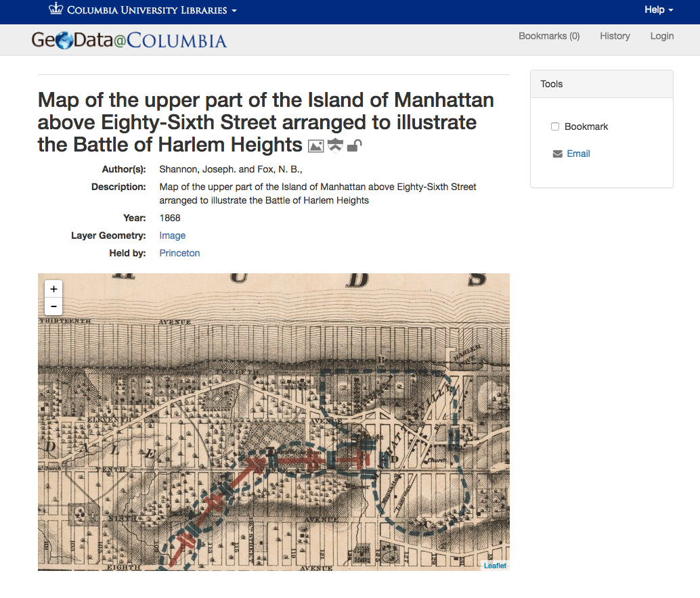Click the Princeton shield icon beside title
700x598 pixels.
pos(335,145)
